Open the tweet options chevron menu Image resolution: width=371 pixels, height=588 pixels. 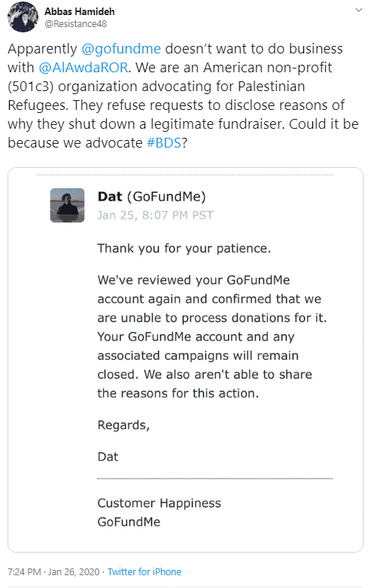(359, 10)
